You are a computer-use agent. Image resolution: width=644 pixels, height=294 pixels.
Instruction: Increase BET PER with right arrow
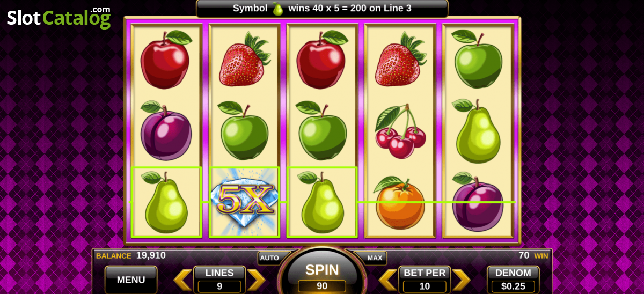coord(461,280)
